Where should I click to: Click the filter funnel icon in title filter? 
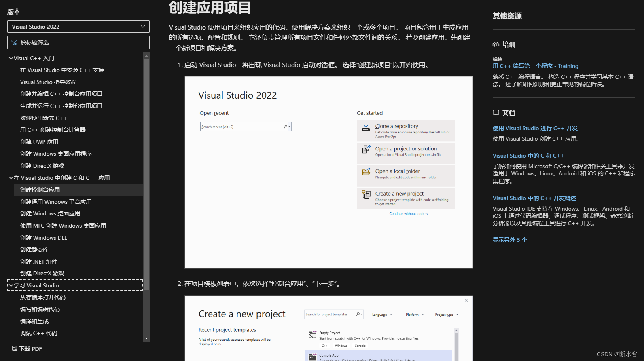[x=14, y=42]
